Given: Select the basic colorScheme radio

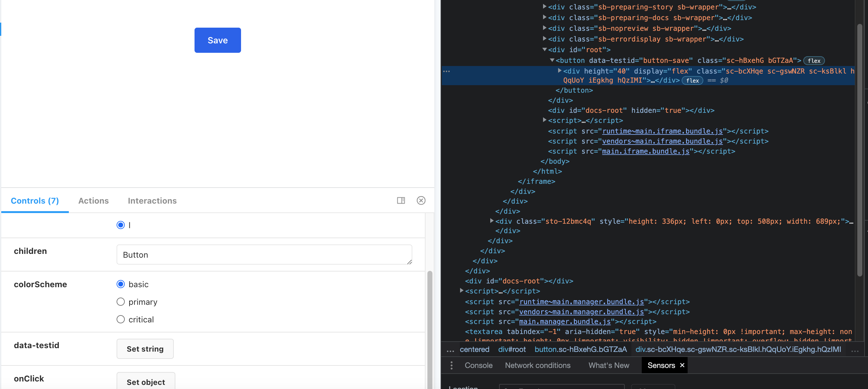Looking at the screenshot, I should point(121,284).
